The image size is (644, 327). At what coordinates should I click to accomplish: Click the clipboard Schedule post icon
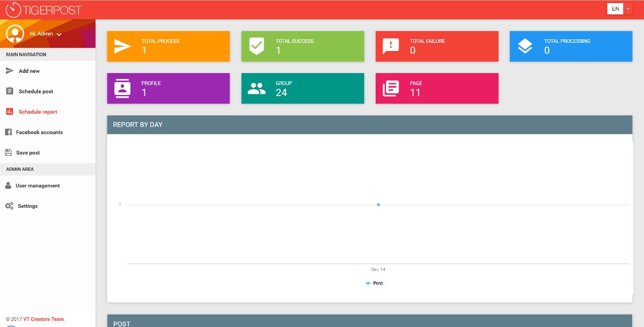(x=9, y=91)
